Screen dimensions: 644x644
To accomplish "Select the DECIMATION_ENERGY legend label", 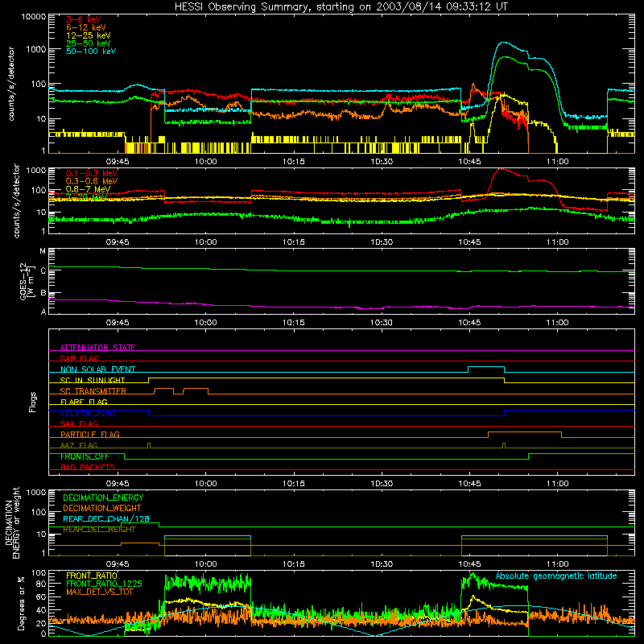I will point(103,497).
